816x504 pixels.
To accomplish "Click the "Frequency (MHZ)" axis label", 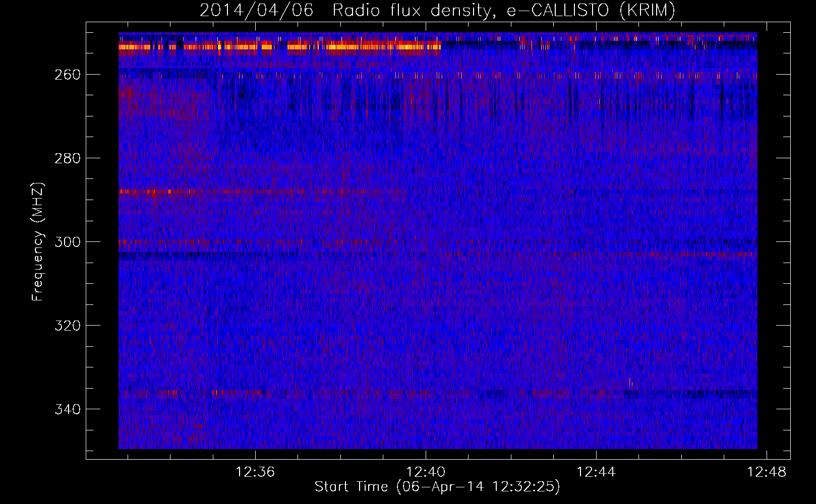I will pos(38,242).
